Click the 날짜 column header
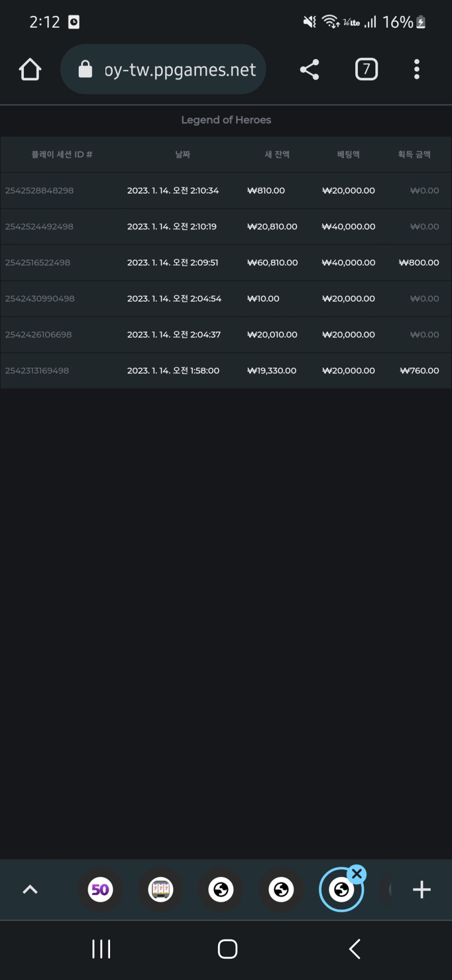 [x=183, y=154]
